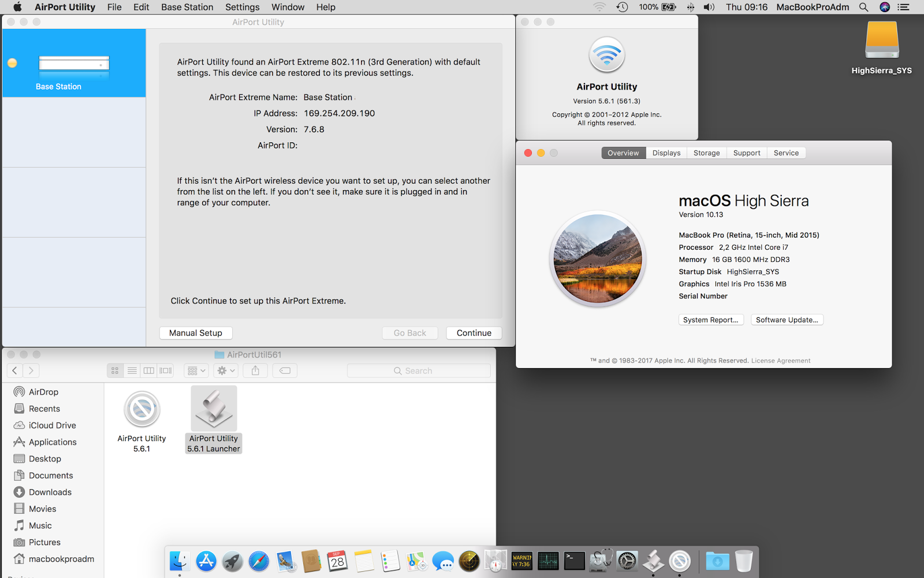Open Launchpad from the Dock
The width and height of the screenshot is (924, 578).
233,561
